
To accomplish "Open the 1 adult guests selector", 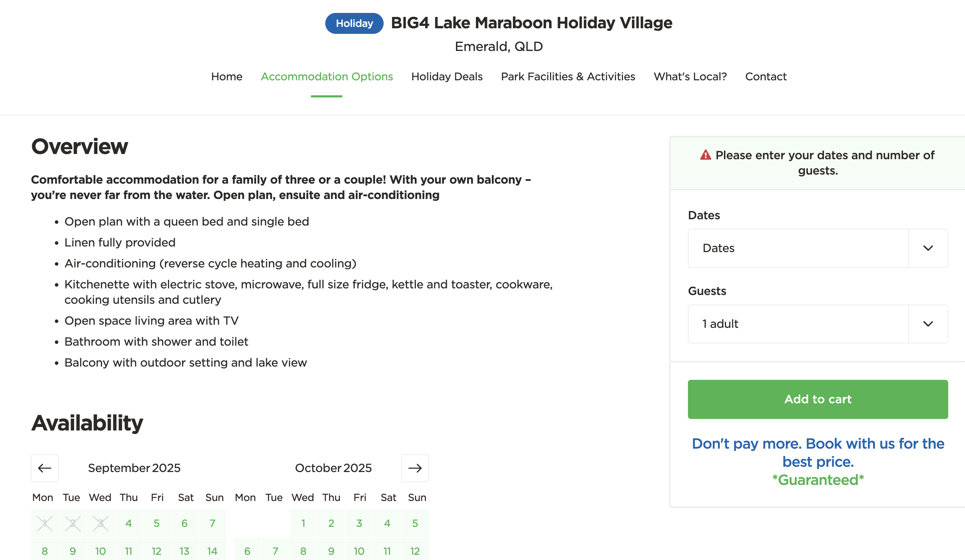I will (818, 324).
